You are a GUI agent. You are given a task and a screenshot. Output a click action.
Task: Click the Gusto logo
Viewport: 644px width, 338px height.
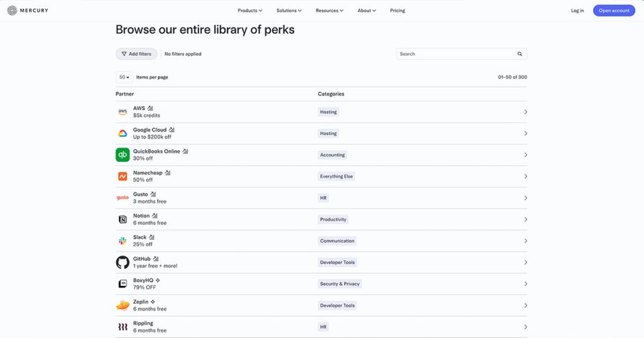pos(123,198)
